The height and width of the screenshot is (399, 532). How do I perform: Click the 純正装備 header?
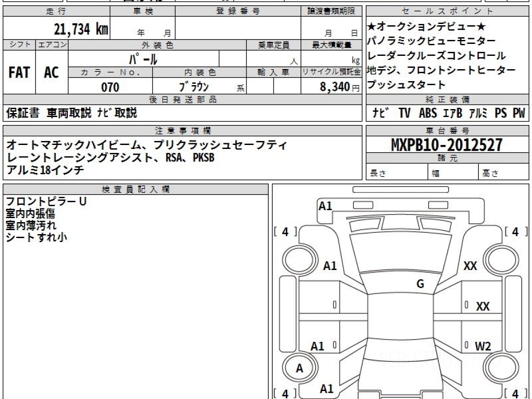[x=448, y=100]
